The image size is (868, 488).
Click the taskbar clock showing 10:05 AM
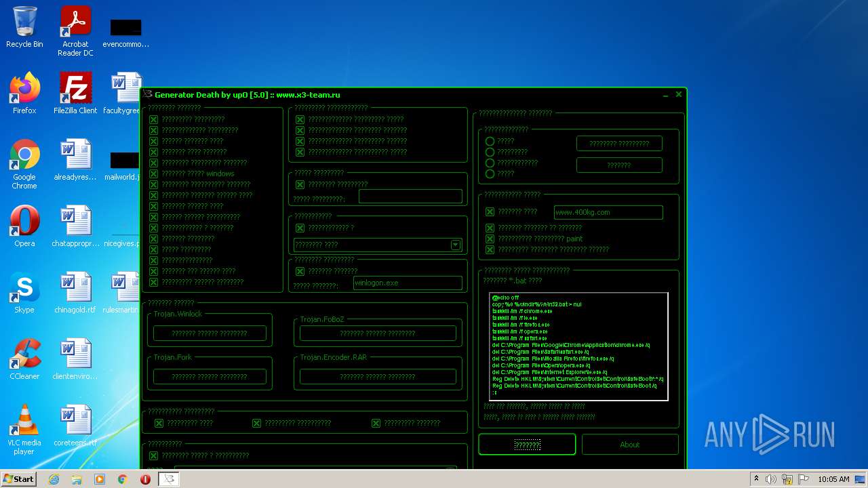pos(833,479)
